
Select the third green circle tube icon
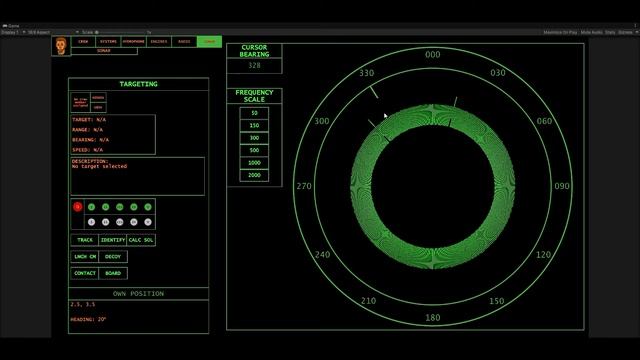pyautogui.click(x=120, y=207)
